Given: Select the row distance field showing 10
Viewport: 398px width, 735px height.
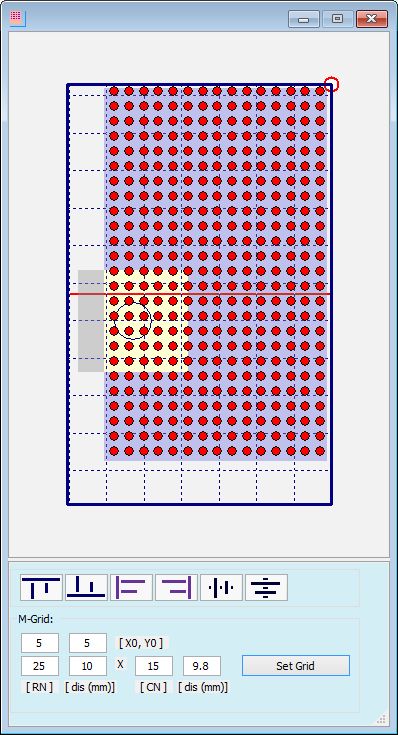Looking at the screenshot, I should click(x=88, y=666).
